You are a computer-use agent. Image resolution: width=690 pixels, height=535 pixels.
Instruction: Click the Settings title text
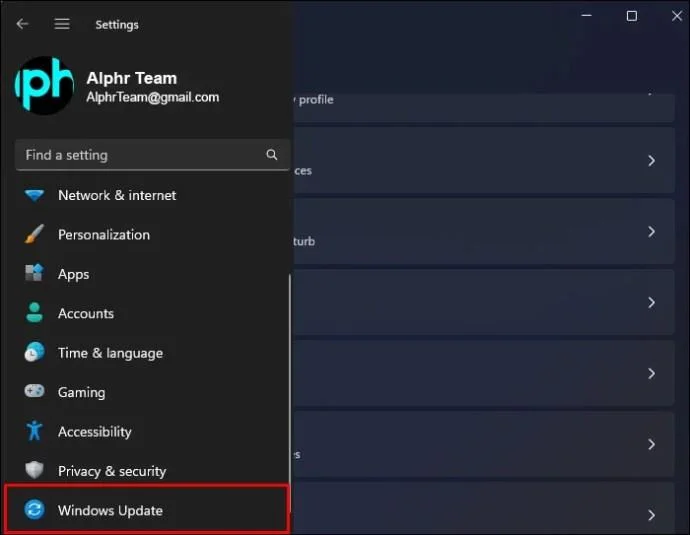[117, 25]
